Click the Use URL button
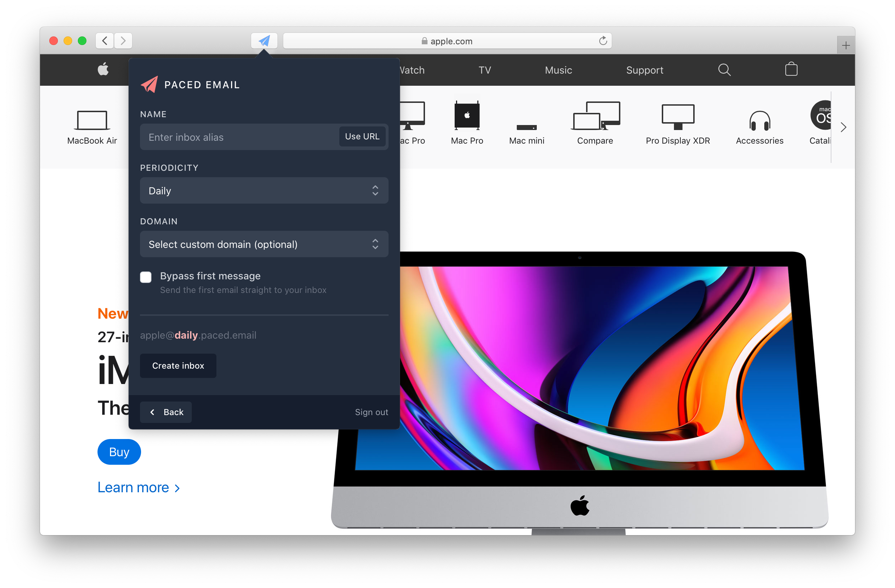This screenshot has width=895, height=588. tap(362, 136)
